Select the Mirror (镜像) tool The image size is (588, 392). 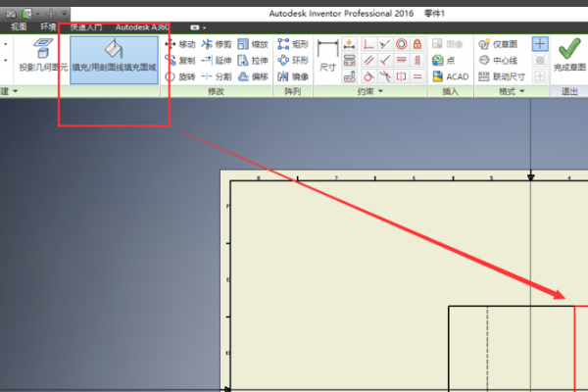point(292,75)
